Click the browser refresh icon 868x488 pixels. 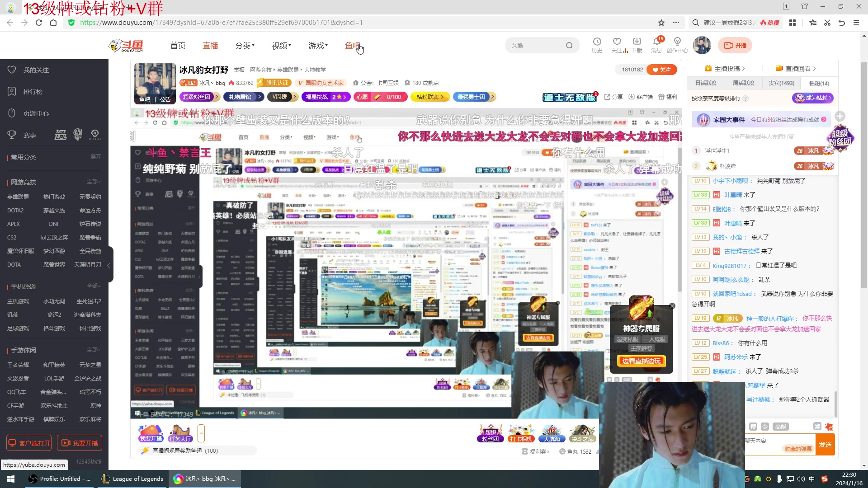click(39, 23)
